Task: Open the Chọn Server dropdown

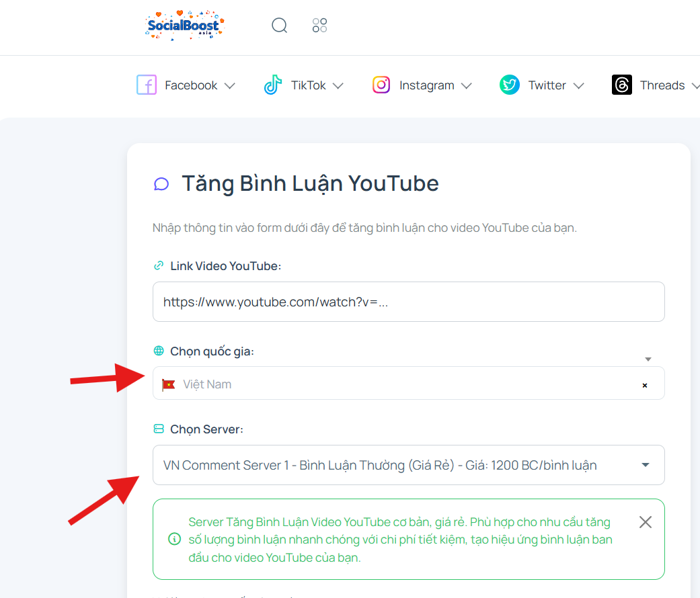Action: [x=408, y=465]
